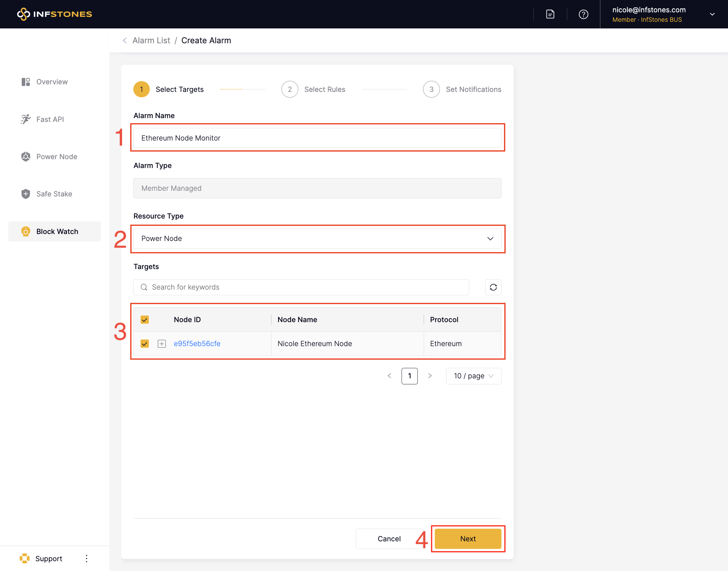Viewport: 728px width, 571px height.
Task: Click the Alarm Name input field
Action: point(317,138)
